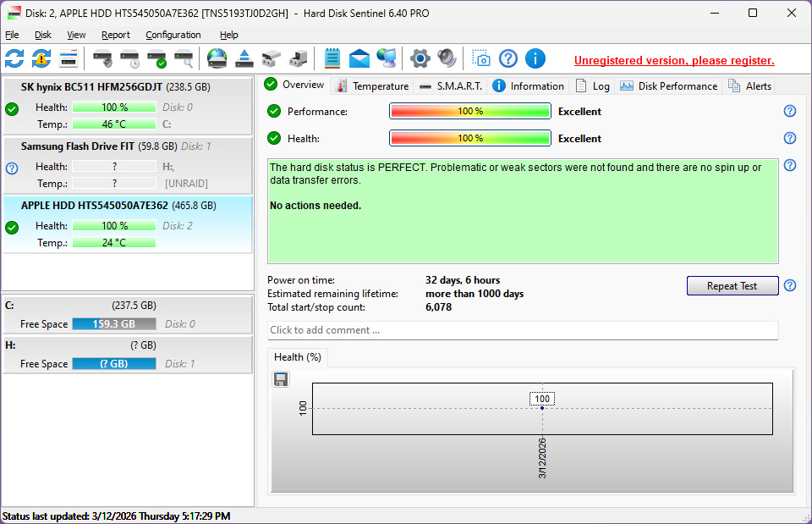Open the Help menu
This screenshot has height=524, width=812.
pyautogui.click(x=229, y=35)
